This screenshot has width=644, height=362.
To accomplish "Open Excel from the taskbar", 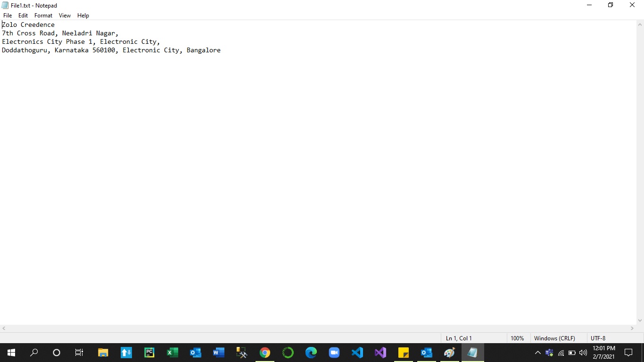I will 172,353.
